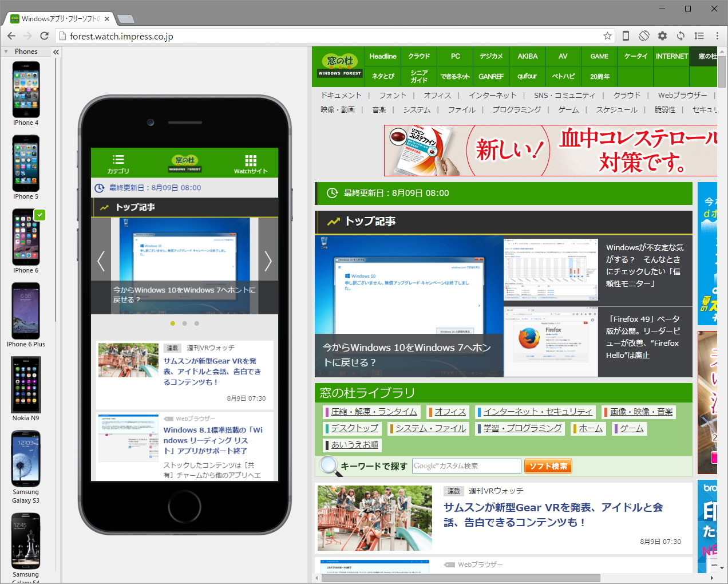
Task: Rotate device orientation using the rotate icon
Action: [644, 35]
